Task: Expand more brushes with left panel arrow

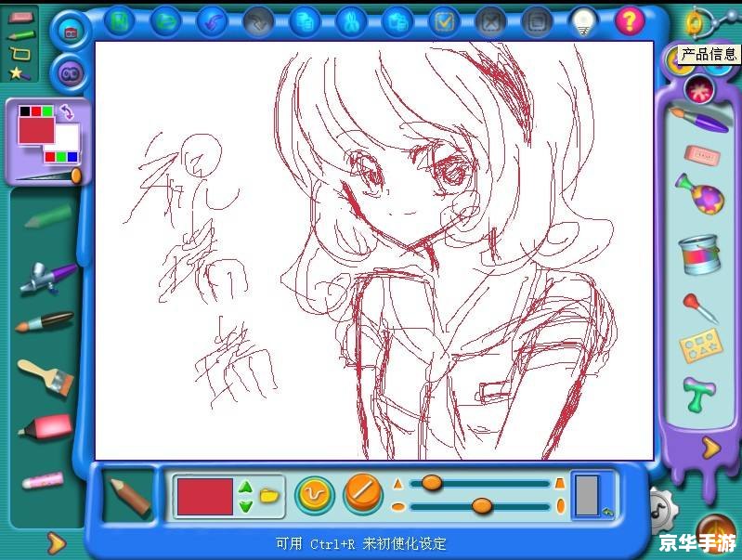Action: tap(57, 543)
